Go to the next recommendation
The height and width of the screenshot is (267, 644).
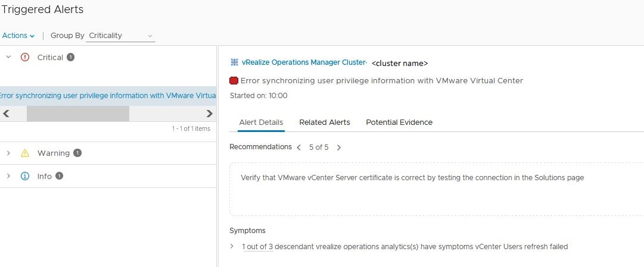coord(339,147)
